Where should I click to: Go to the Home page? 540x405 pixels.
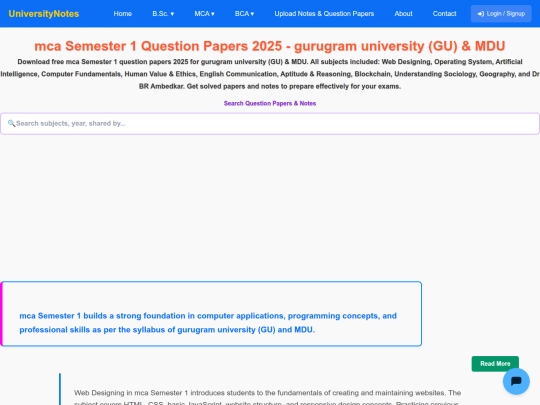[123, 14]
